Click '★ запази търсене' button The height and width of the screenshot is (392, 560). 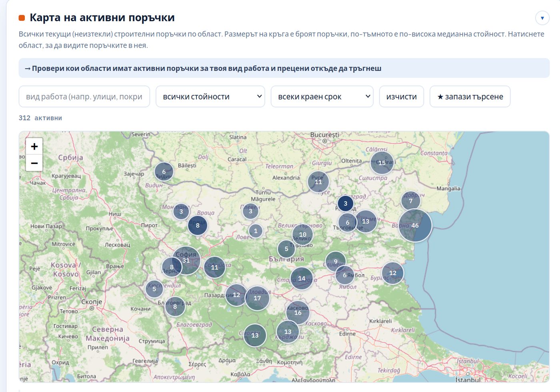pyautogui.click(x=470, y=96)
